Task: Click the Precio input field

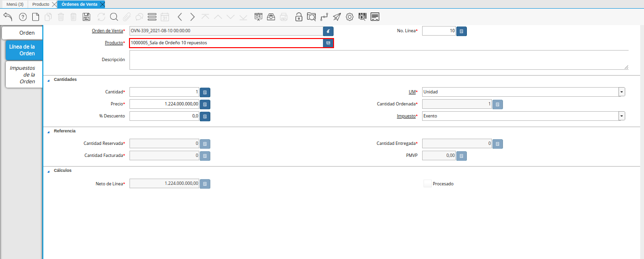Action: pyautogui.click(x=164, y=104)
